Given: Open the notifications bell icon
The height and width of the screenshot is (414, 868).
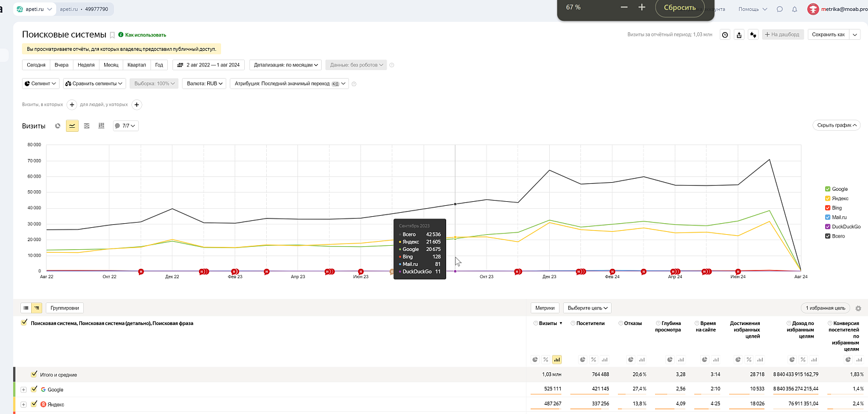Looking at the screenshot, I should point(795,9).
